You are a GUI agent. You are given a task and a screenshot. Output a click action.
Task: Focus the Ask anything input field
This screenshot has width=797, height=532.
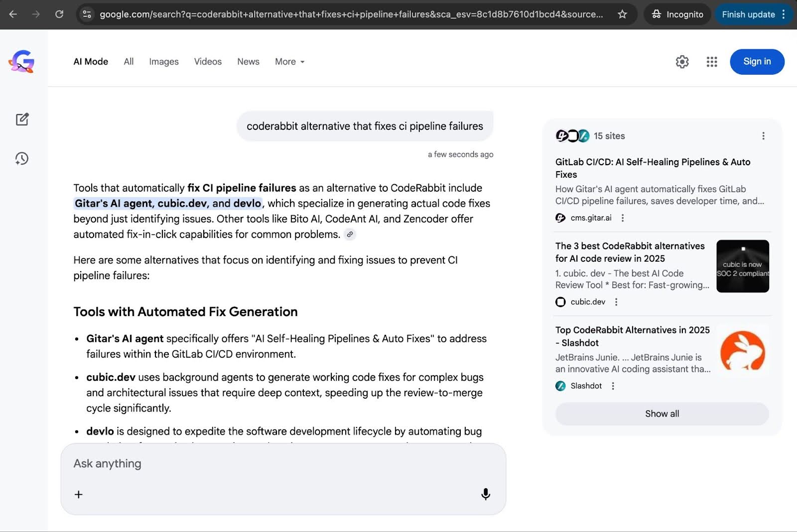tap(283, 464)
